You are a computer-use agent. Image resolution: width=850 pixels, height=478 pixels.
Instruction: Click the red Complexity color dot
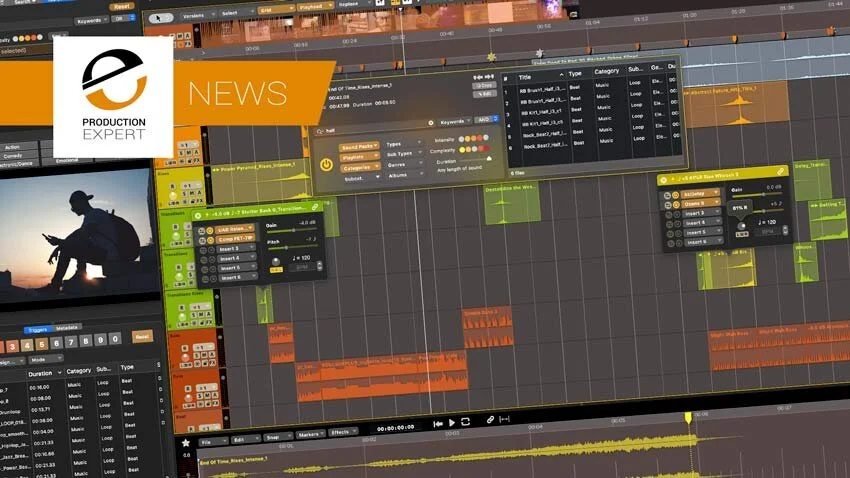pos(486,147)
